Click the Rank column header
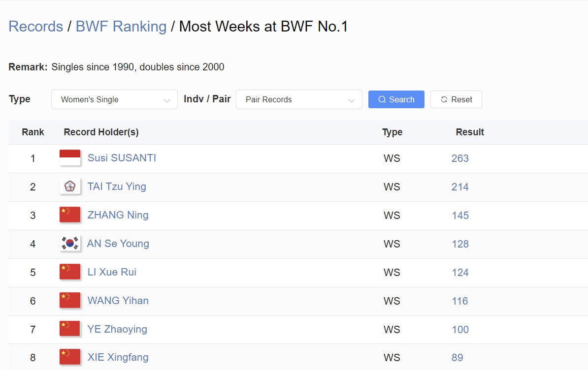This screenshot has width=588, height=370. (33, 132)
